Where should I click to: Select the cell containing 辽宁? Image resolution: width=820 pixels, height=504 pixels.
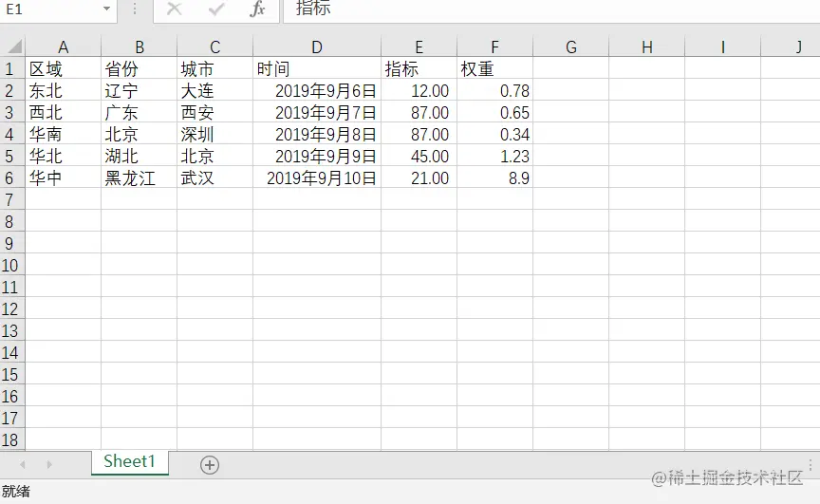(x=140, y=90)
